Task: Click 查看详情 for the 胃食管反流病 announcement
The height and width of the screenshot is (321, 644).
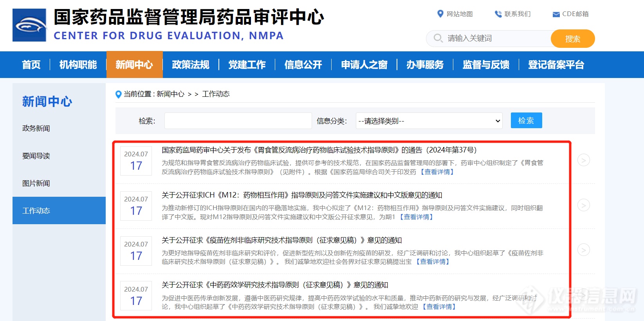Action: click(x=437, y=172)
